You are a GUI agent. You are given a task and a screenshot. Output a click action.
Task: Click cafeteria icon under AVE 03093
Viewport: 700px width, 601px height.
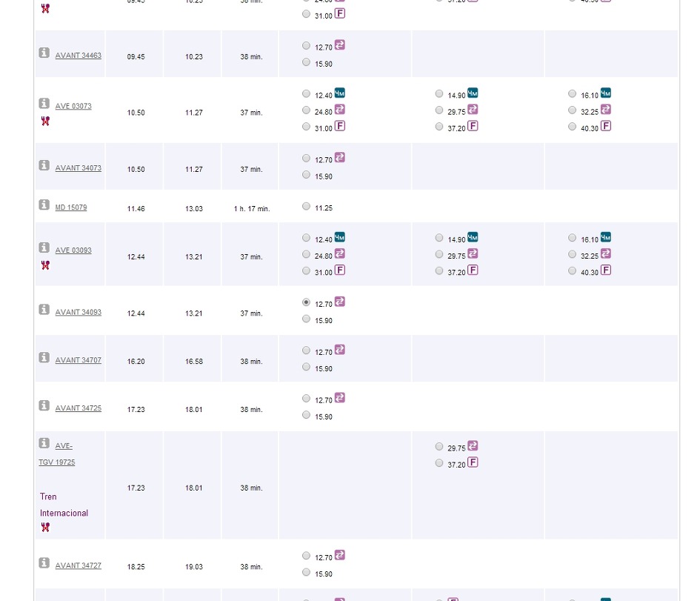click(45, 265)
